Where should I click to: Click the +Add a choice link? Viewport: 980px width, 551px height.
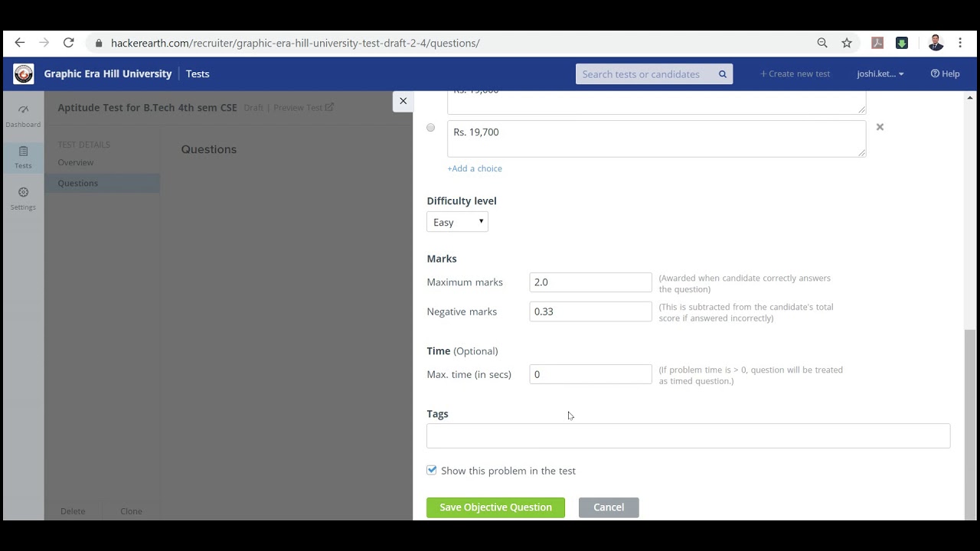coord(475,168)
